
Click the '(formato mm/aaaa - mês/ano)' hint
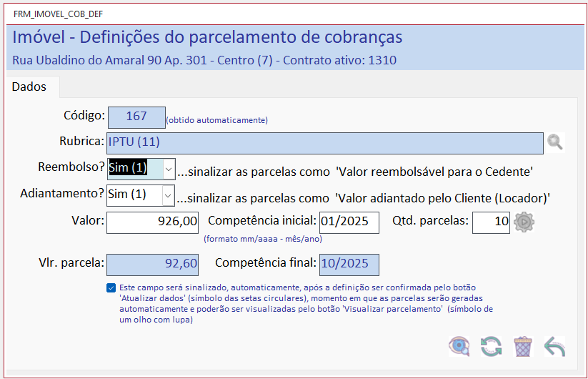[x=263, y=239]
